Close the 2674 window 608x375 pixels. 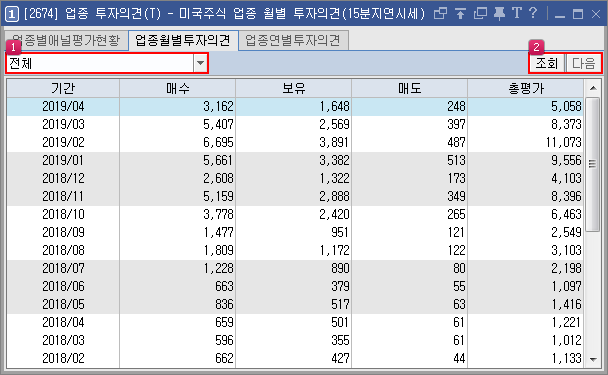(x=596, y=14)
